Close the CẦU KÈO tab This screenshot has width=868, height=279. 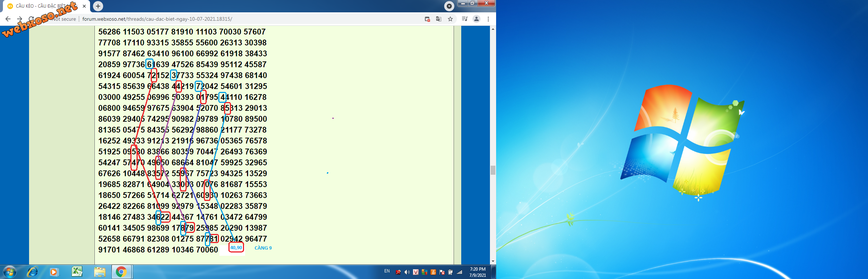(84, 6)
